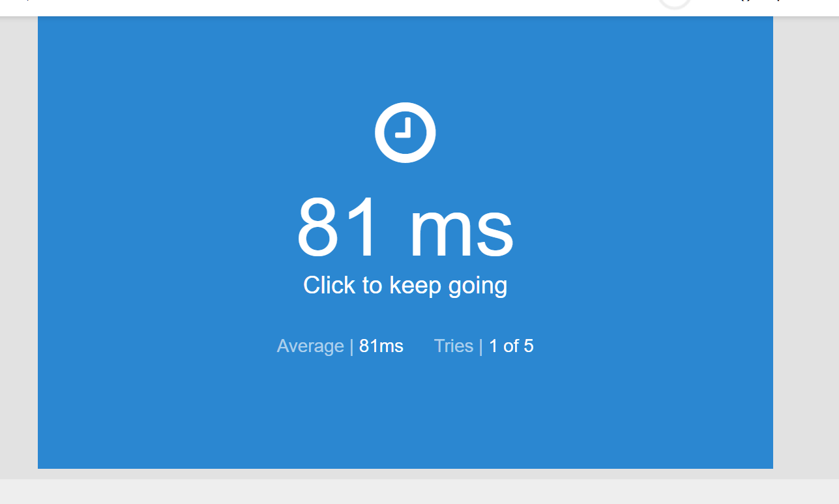Click empty blue space above the clock icon
Viewport: 839px width, 504px height.
click(x=405, y=59)
